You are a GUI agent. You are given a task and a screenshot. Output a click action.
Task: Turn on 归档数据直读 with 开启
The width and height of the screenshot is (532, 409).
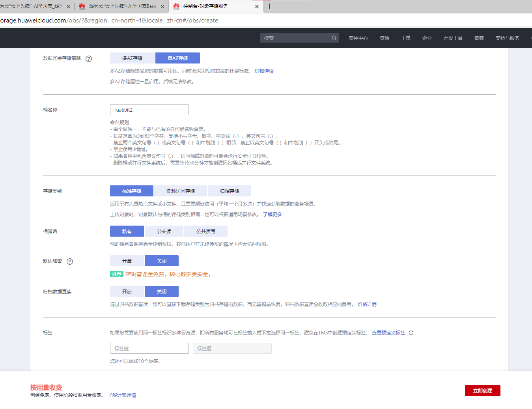pyautogui.click(x=127, y=291)
